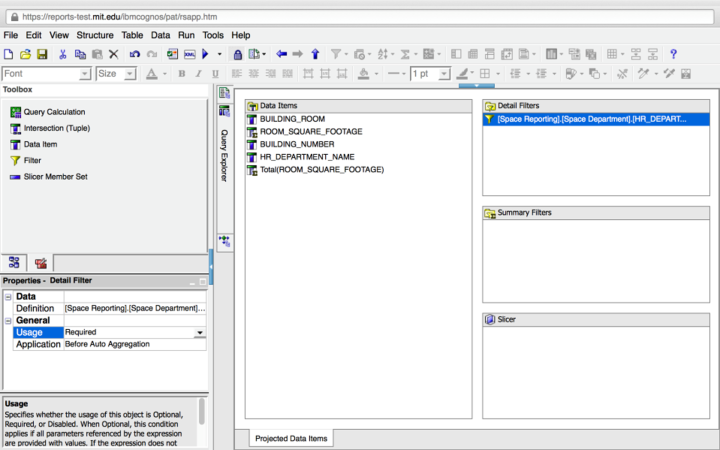This screenshot has height=450, width=720.
Task: Click the blue up arrow icon
Action: coord(315,54)
